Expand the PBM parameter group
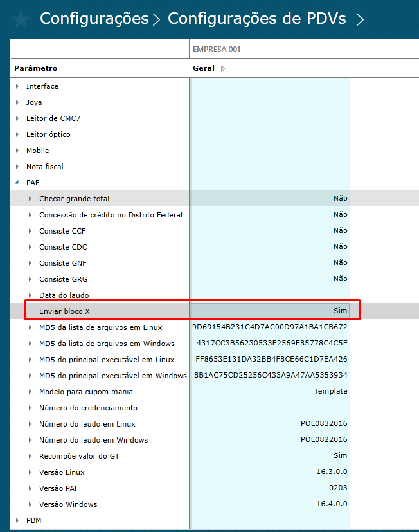The image size is (419, 532). pyautogui.click(x=17, y=520)
